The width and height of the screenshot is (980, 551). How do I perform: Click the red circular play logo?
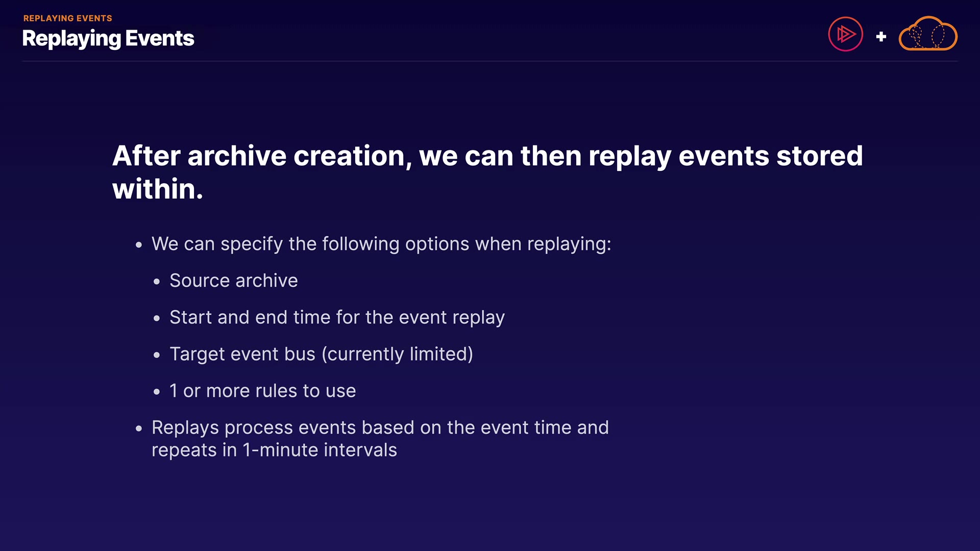pos(845,34)
